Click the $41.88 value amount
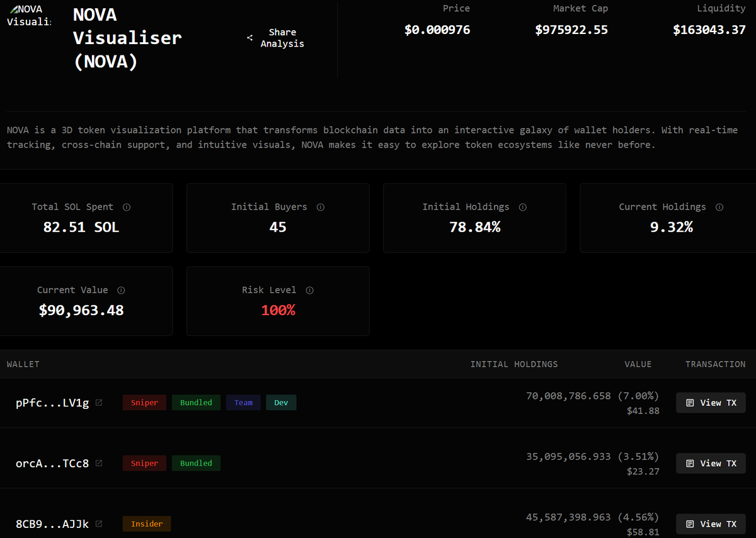Image resolution: width=756 pixels, height=538 pixels. click(x=643, y=411)
